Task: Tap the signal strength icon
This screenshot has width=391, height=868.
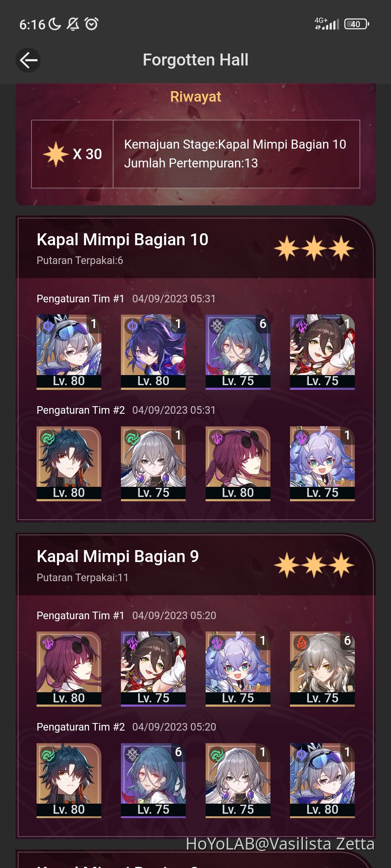Action: click(327, 24)
